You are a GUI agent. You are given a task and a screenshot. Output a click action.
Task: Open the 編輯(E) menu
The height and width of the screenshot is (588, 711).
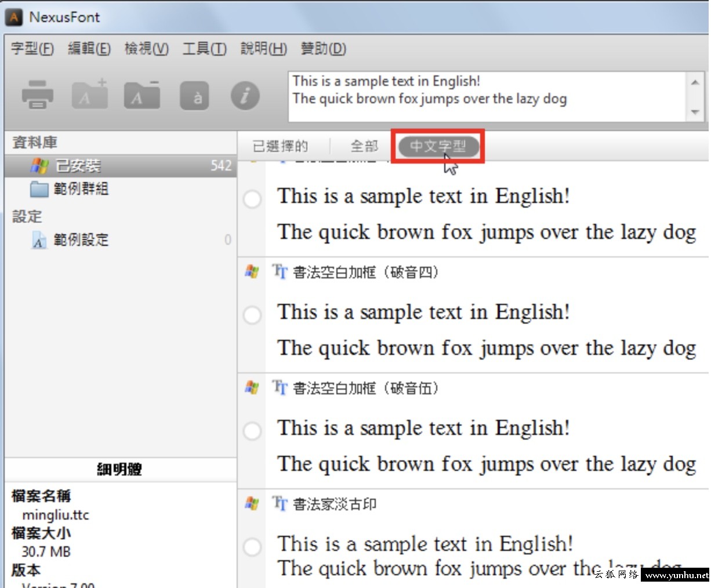89,49
